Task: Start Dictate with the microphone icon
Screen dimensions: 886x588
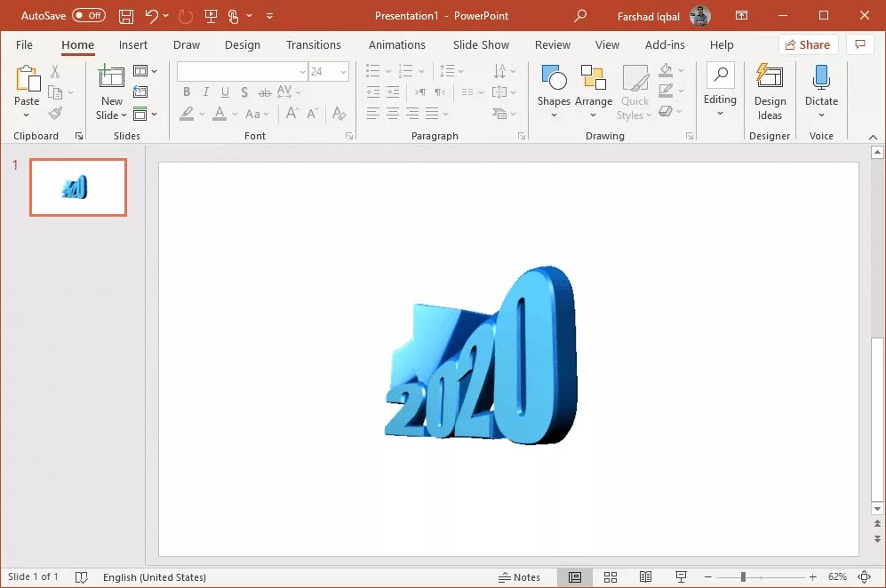Action: coord(820,76)
